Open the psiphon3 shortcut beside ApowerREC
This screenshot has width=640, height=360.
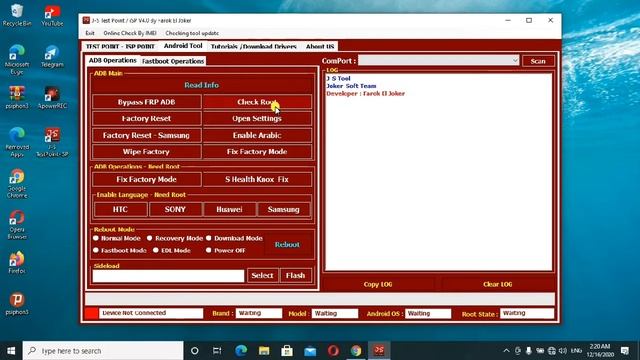(x=17, y=97)
